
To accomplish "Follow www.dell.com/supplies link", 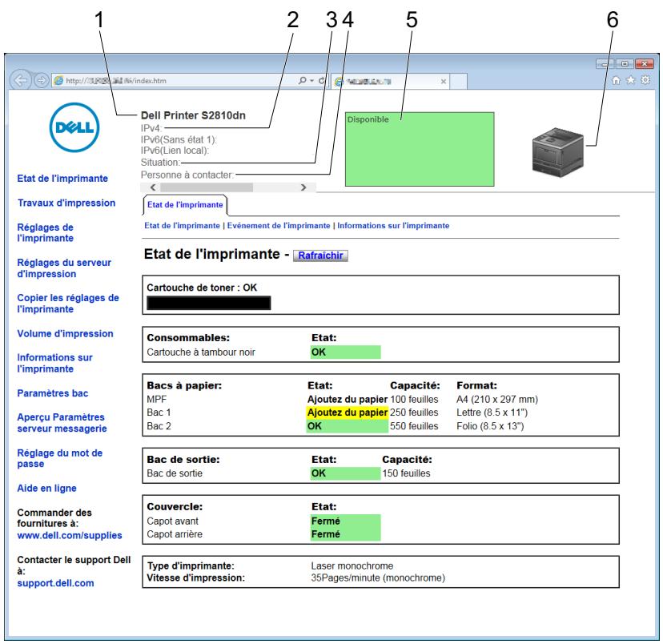I will 70,535.
